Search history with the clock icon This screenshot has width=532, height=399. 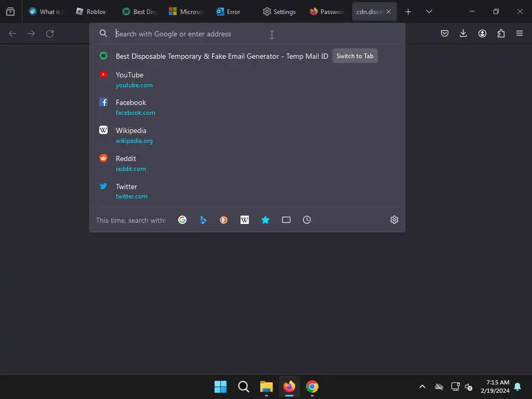click(307, 220)
